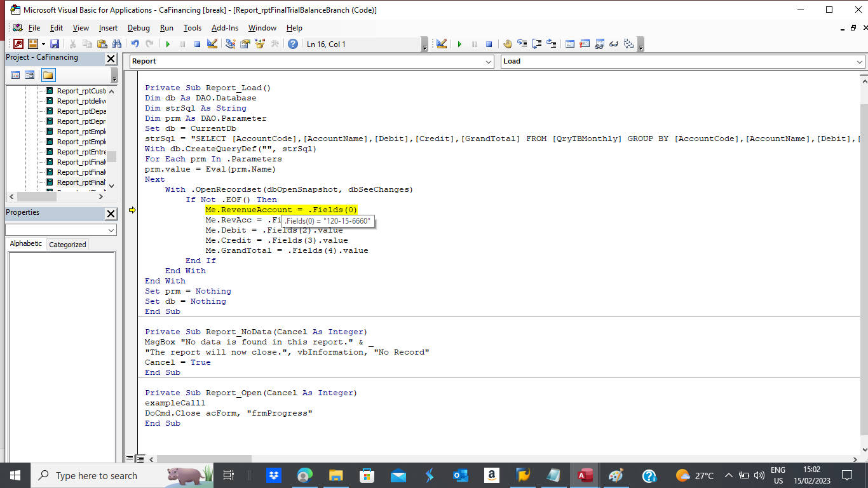Screen dimensions: 868x488
Task: Open the View menu
Action: [81, 28]
